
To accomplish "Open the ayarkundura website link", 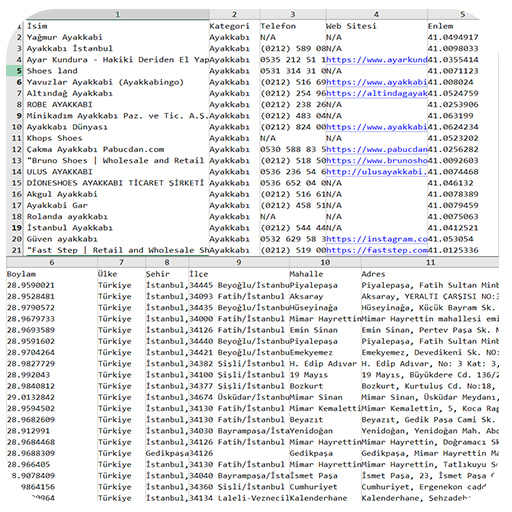I will (377, 60).
